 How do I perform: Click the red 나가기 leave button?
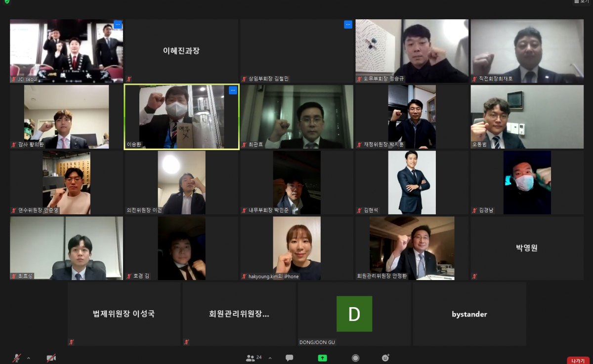[578, 360]
